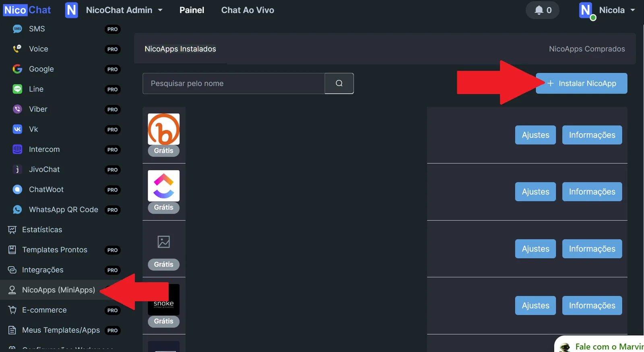Click the PRO badge beside SMS
Screen dimensions: 644x352
tap(113, 29)
